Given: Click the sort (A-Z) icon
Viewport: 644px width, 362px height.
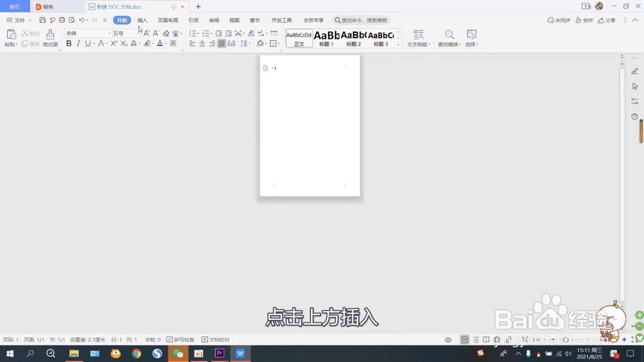Looking at the screenshot, I should click(251, 33).
